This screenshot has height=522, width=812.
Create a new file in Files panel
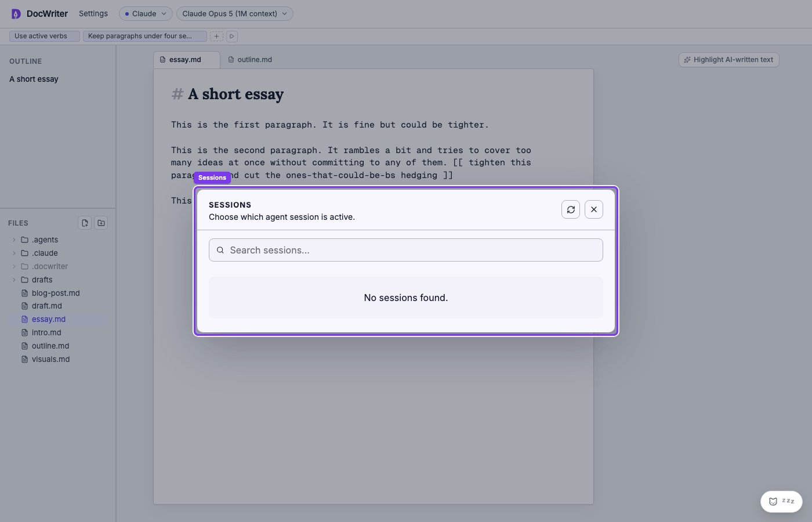pyautogui.click(x=85, y=223)
